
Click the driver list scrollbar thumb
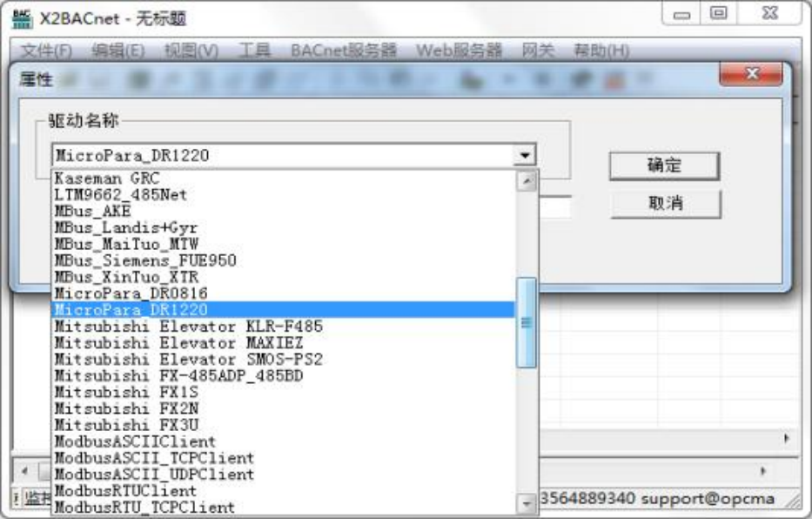[x=527, y=323]
